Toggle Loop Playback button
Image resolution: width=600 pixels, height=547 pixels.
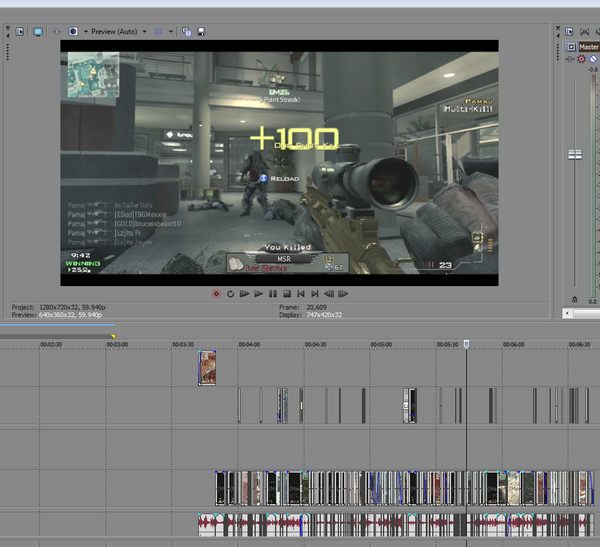click(230, 294)
